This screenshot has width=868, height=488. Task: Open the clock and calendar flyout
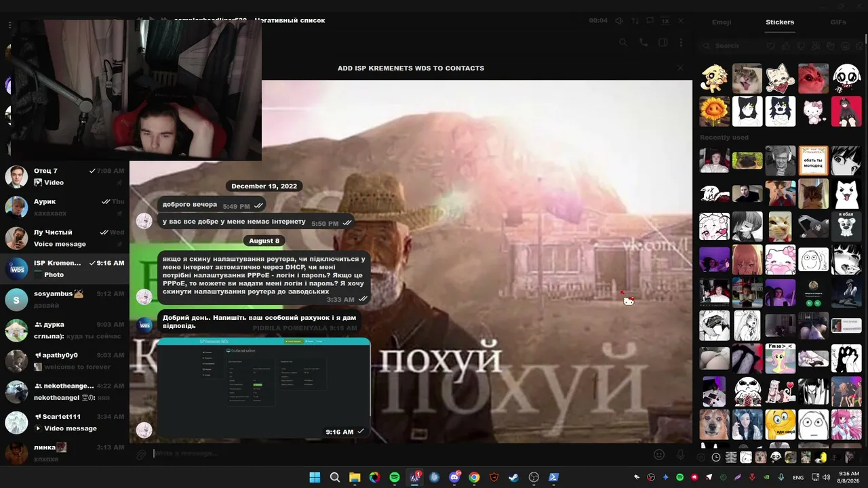[849, 477]
